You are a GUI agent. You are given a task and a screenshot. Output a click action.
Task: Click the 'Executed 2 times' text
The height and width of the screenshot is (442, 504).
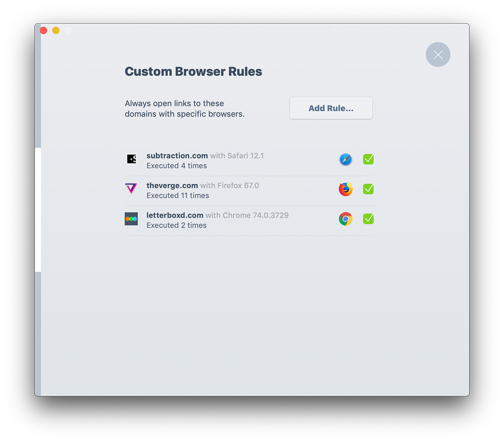click(176, 225)
